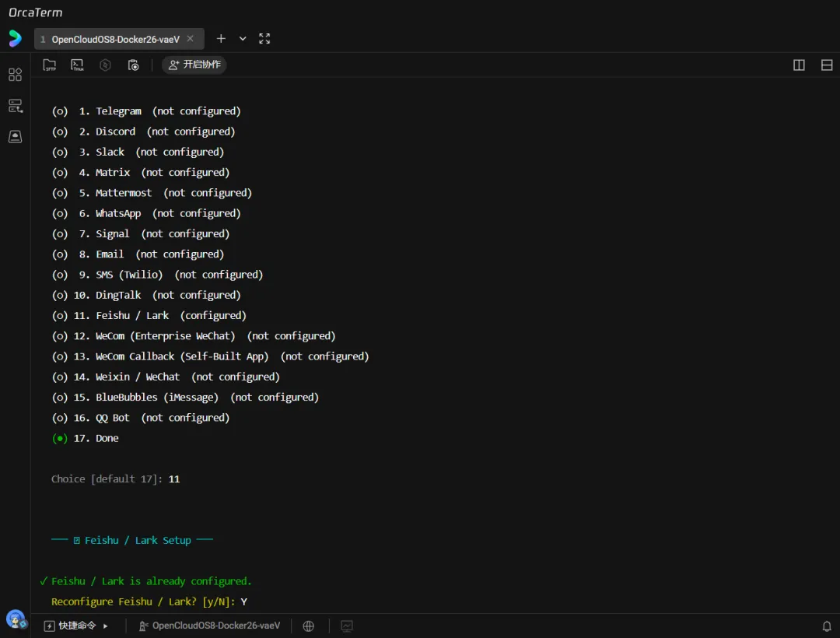Open the profile card sidebar icon
This screenshot has width=840, height=638.
pos(15,137)
